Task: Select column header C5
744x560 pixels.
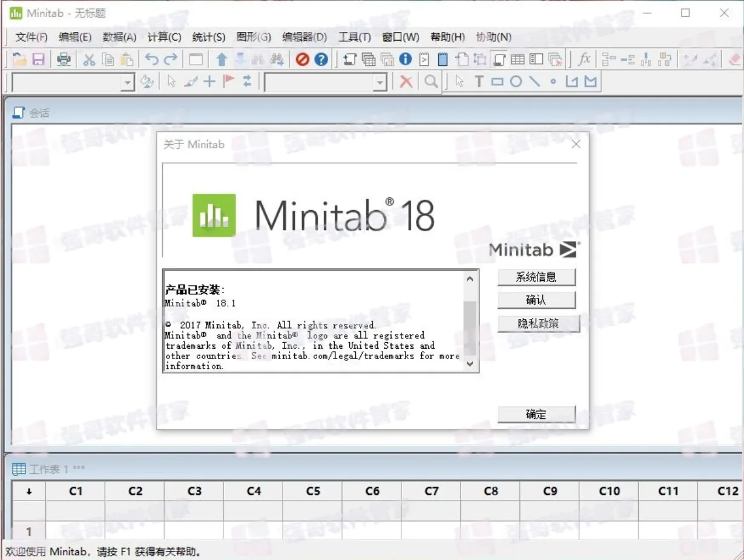Action: [x=313, y=491]
